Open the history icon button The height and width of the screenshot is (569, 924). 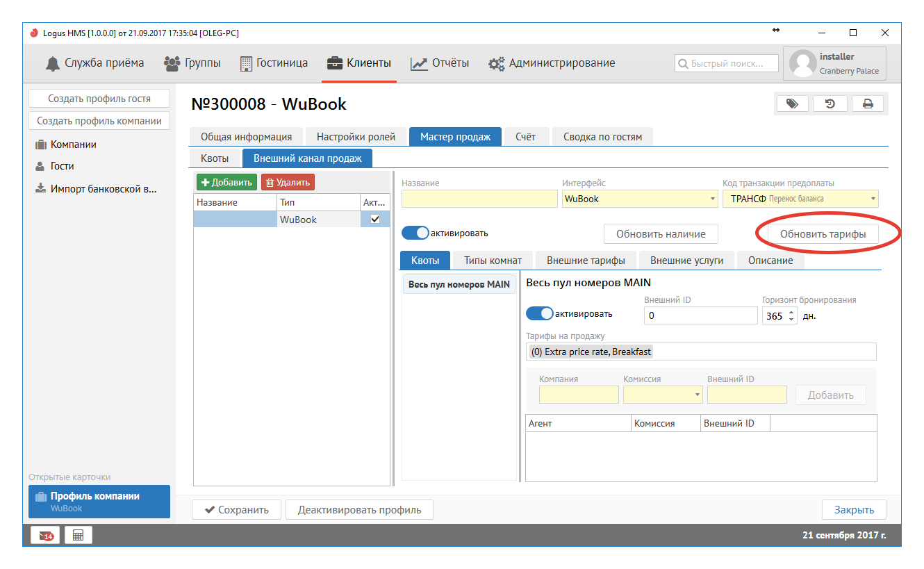click(830, 104)
